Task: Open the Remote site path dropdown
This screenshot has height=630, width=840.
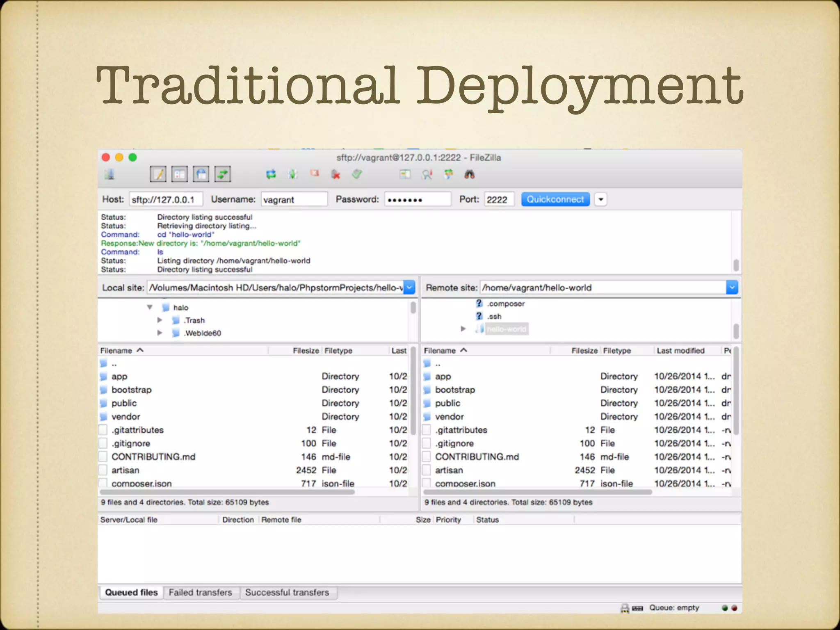Action: coord(732,288)
